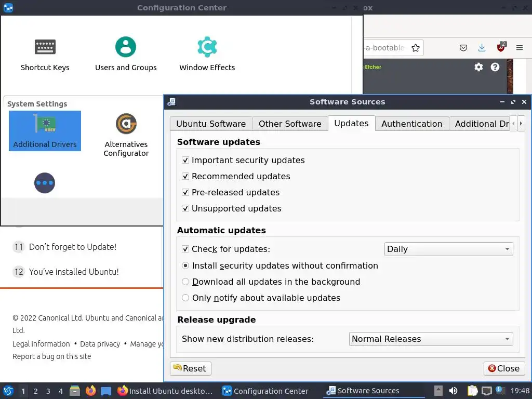Switch to workspace 4

[x=61, y=391]
